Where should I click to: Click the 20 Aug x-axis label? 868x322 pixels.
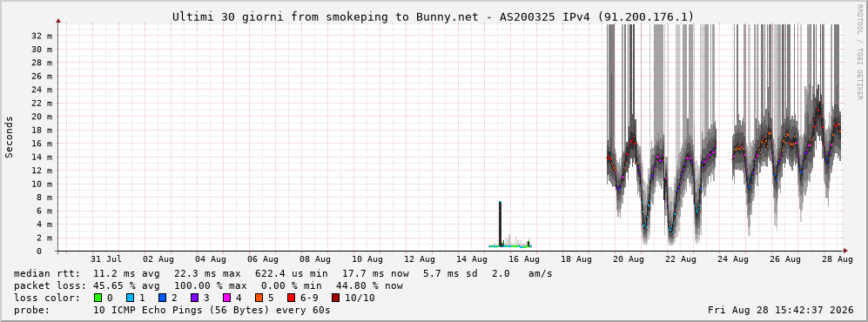[x=629, y=259]
